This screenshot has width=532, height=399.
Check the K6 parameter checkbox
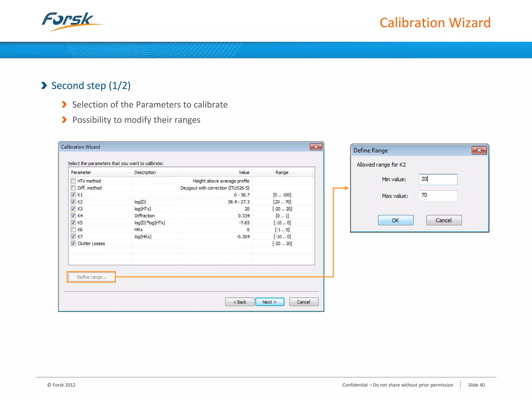click(73, 230)
